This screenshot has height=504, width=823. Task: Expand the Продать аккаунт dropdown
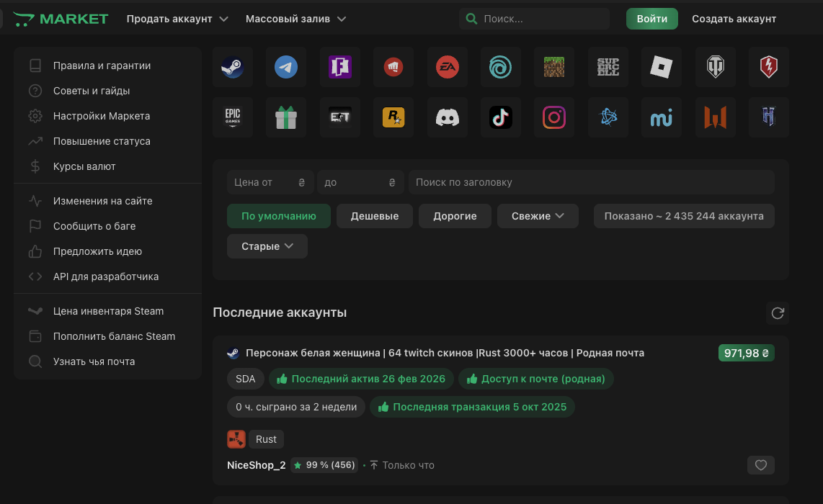(177, 19)
